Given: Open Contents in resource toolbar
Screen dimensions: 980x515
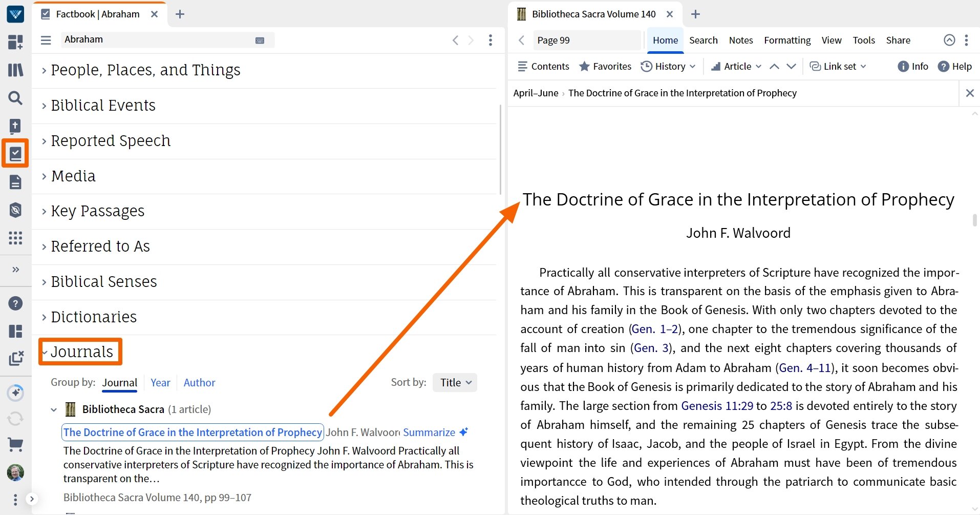Looking at the screenshot, I should [x=543, y=67].
